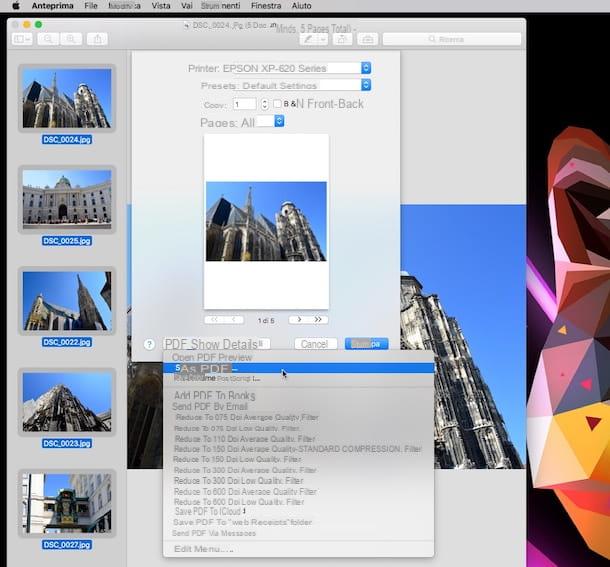This screenshot has height=567, width=610.
Task: Open the Finestra menu
Action: [x=266, y=6]
